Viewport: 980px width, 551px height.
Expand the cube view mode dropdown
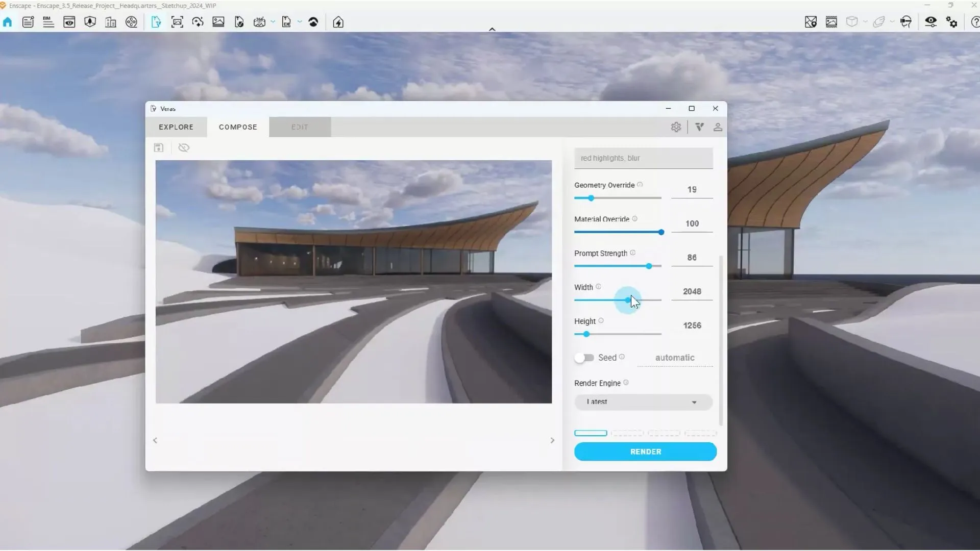coord(865,22)
